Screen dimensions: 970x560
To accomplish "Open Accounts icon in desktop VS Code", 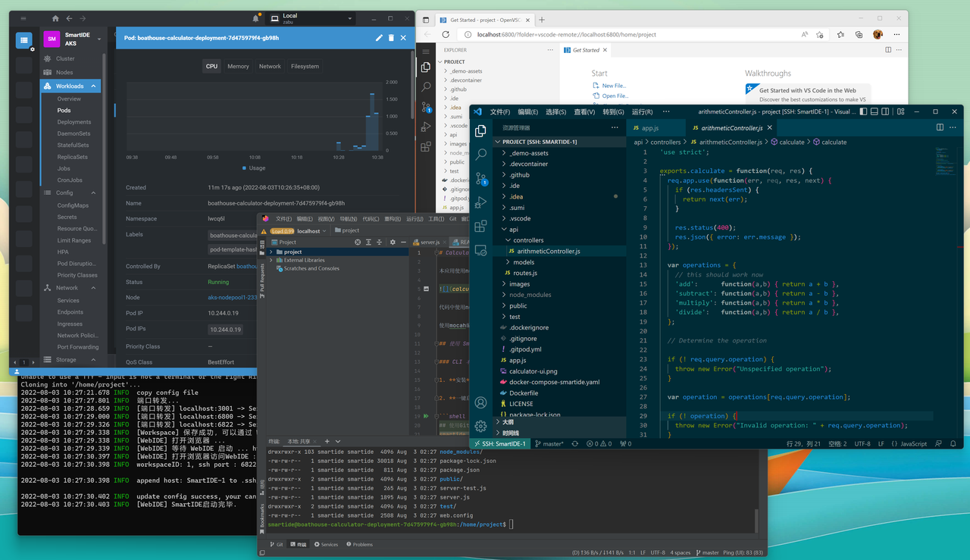I will pyautogui.click(x=480, y=403).
